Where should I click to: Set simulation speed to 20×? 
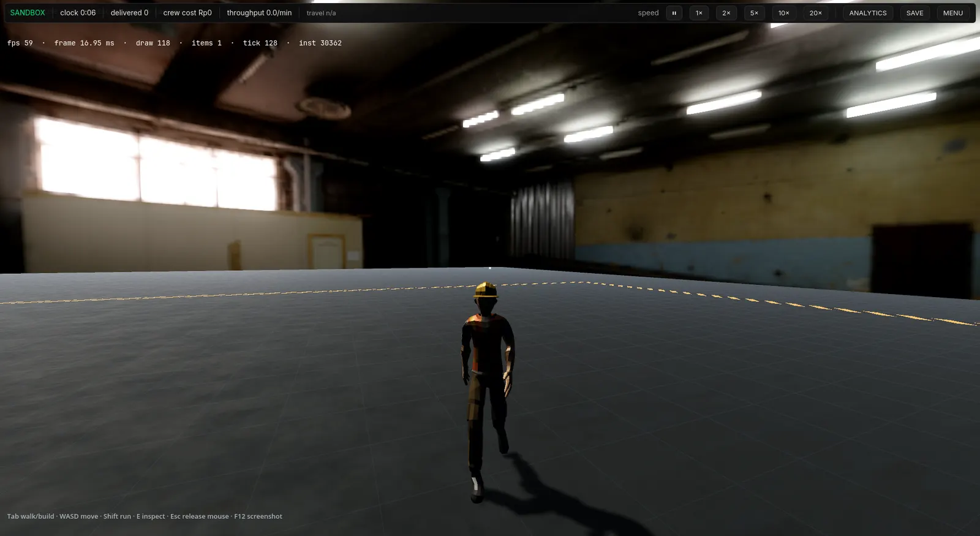click(815, 13)
